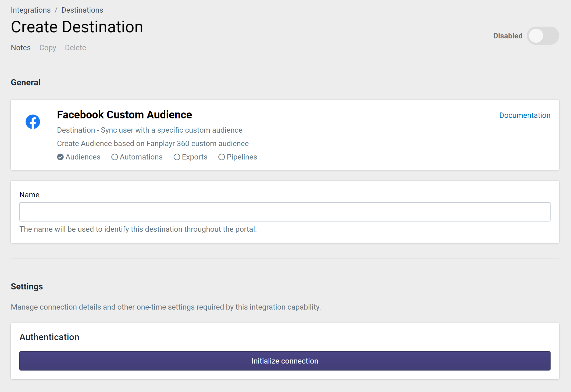Screen dimensions: 571x392
Task: Toggle the Audiences checked indicator
Action: (x=60, y=157)
